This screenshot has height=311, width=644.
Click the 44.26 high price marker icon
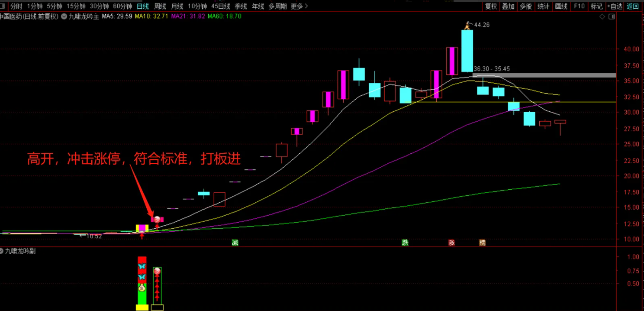pyautogui.click(x=467, y=26)
